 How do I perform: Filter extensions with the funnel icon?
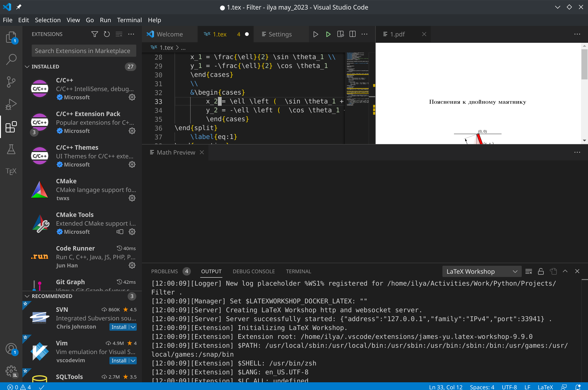point(94,34)
